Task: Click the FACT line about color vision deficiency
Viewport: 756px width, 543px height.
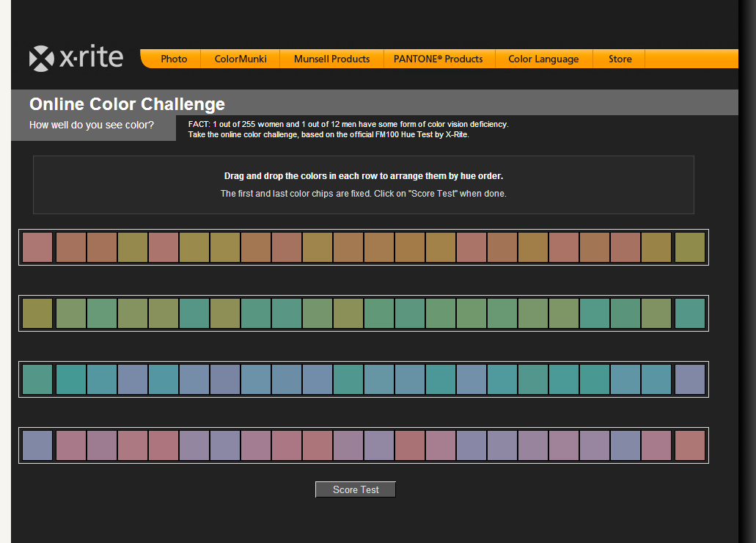Action: click(x=348, y=124)
